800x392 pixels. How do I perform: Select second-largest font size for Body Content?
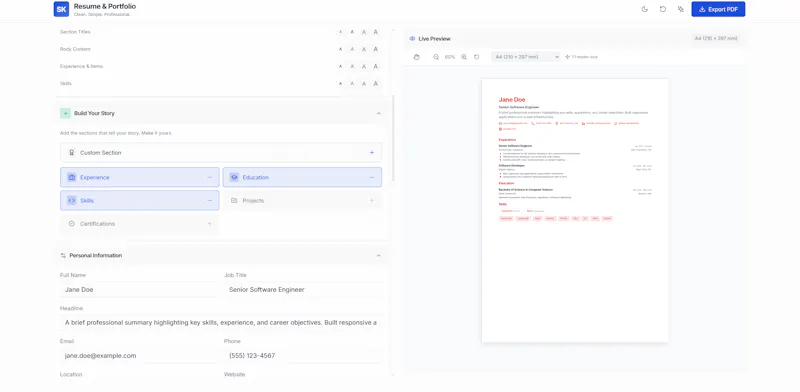(x=364, y=49)
